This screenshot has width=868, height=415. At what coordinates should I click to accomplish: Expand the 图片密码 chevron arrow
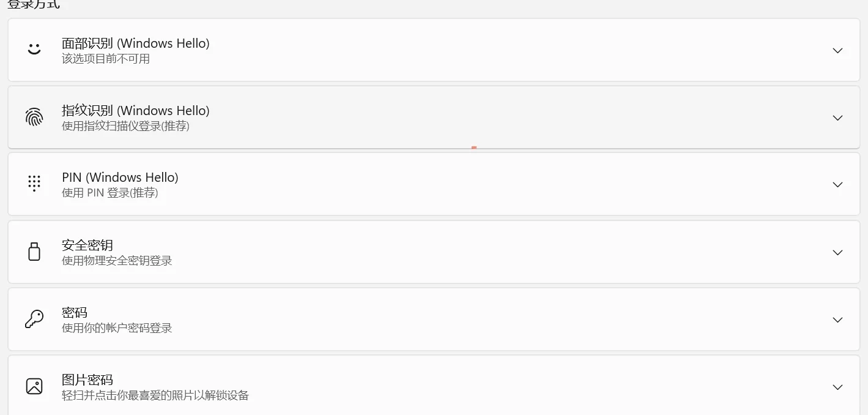pyautogui.click(x=837, y=387)
